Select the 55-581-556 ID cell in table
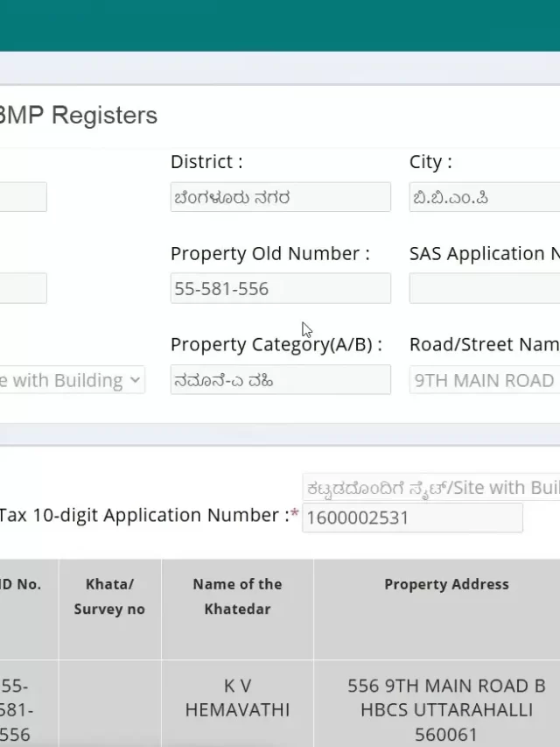Image resolution: width=560 pixels, height=747 pixels. (17, 710)
